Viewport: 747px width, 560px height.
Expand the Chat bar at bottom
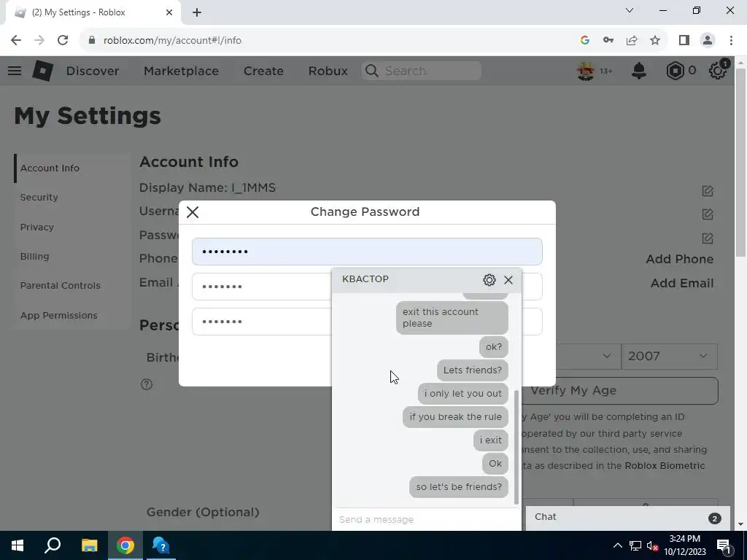(627, 518)
